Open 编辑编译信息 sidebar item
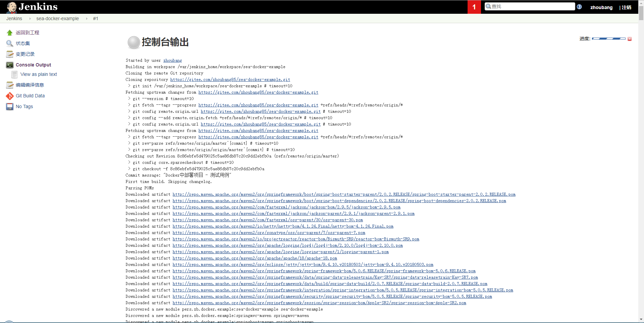Screen dimensions: 644x323 coord(30,85)
